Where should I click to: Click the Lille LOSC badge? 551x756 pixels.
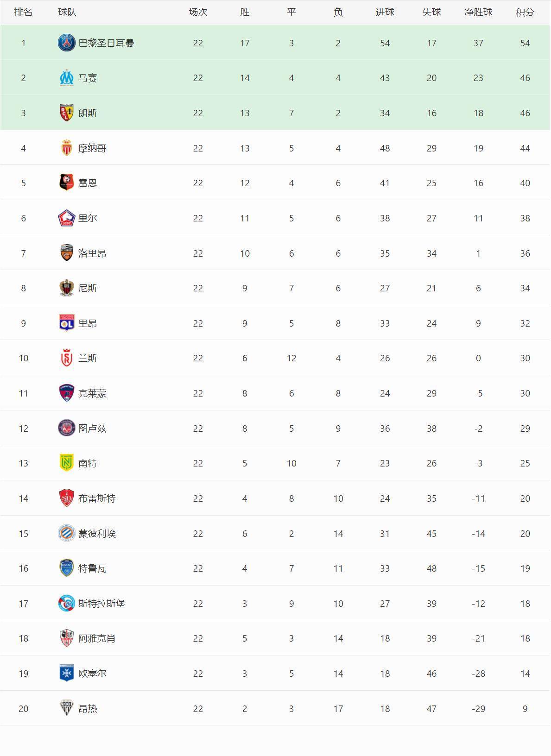click(x=67, y=218)
